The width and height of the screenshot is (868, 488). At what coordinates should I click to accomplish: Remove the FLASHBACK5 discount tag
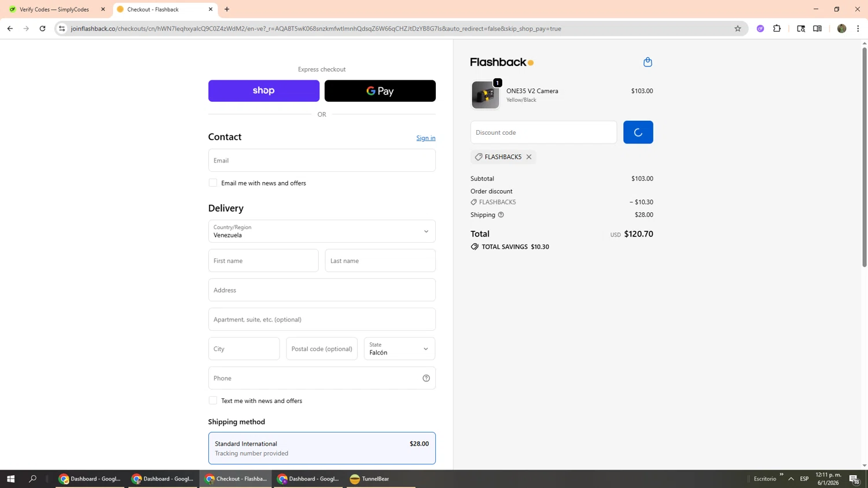(x=529, y=157)
